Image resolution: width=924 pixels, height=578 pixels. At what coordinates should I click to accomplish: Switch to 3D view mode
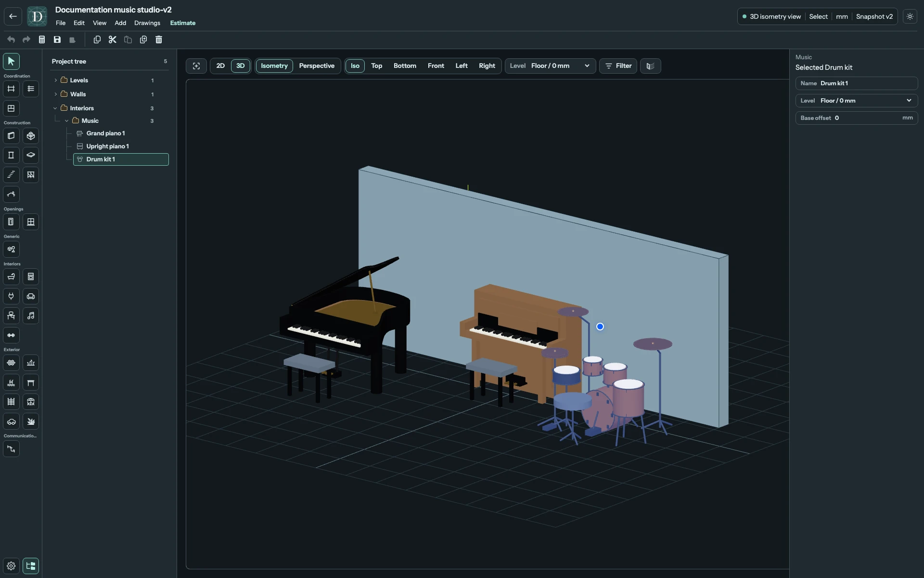[x=241, y=66]
